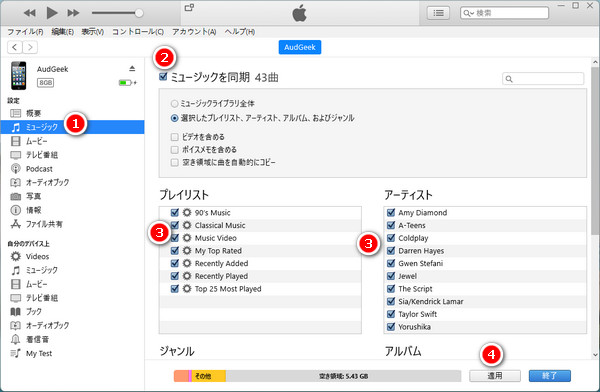Uncheck the Recently Played playlist

click(174, 276)
